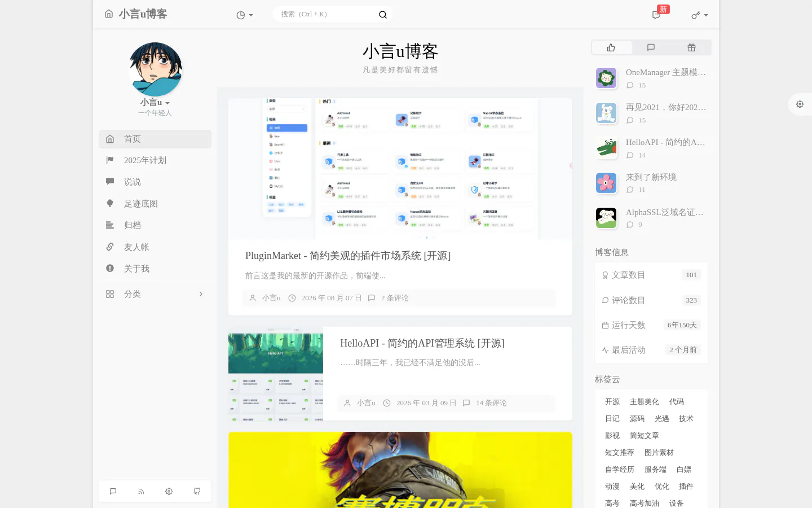Click the 主题美化 tag
812x508 pixels.
coord(645,402)
